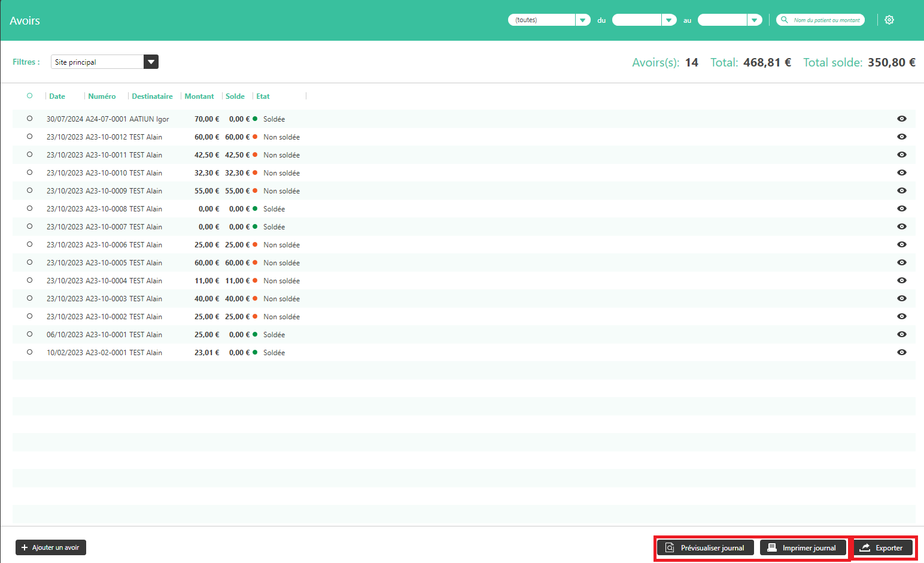Click eye icon for avoir A23-10-0004

901,281
